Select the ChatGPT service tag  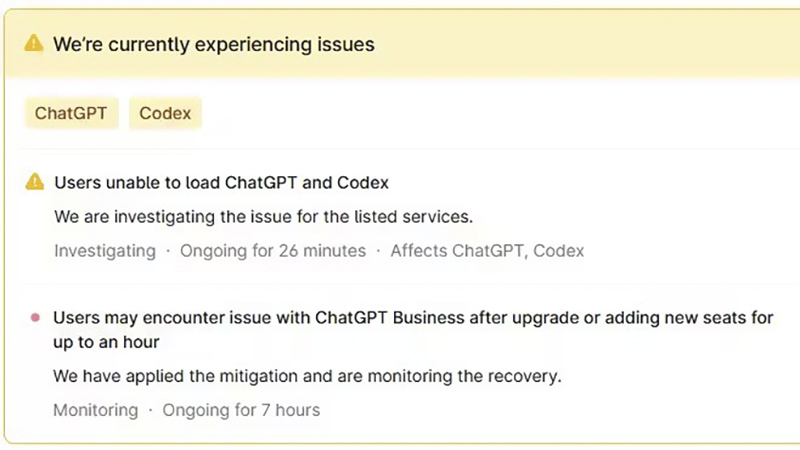[x=71, y=113]
